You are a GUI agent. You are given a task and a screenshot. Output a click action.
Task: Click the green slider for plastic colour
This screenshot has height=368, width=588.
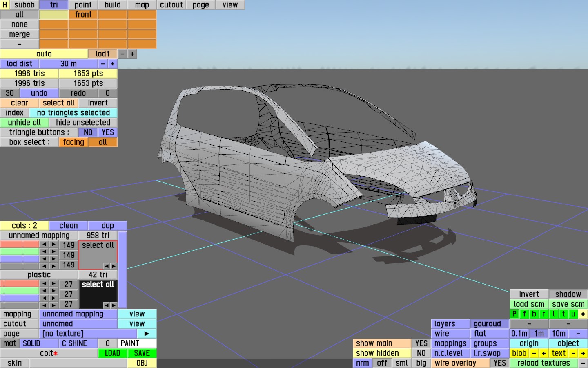point(20,291)
